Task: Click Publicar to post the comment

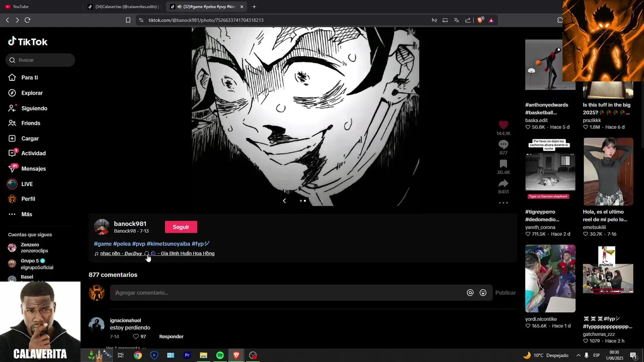Action: tap(505, 293)
